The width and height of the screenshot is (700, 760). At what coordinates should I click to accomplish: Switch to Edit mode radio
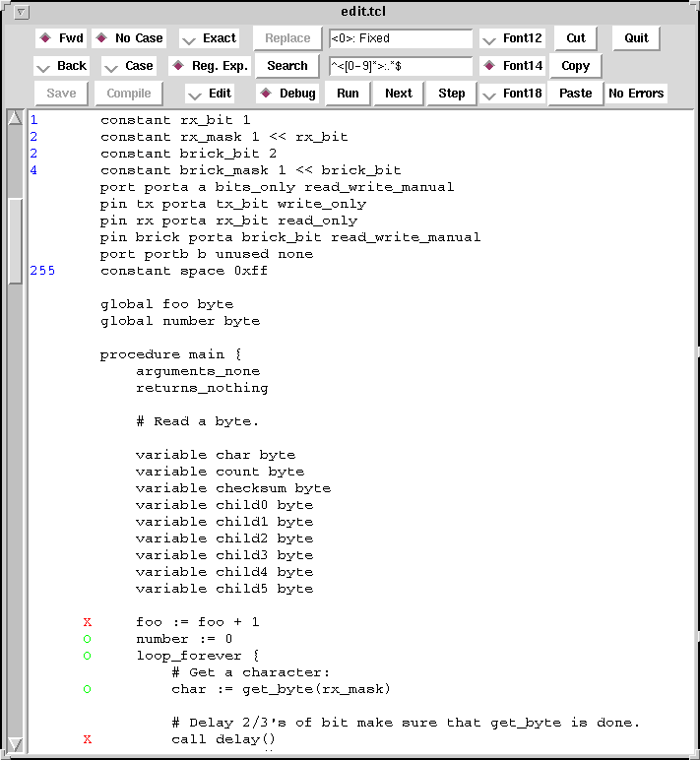pos(210,94)
